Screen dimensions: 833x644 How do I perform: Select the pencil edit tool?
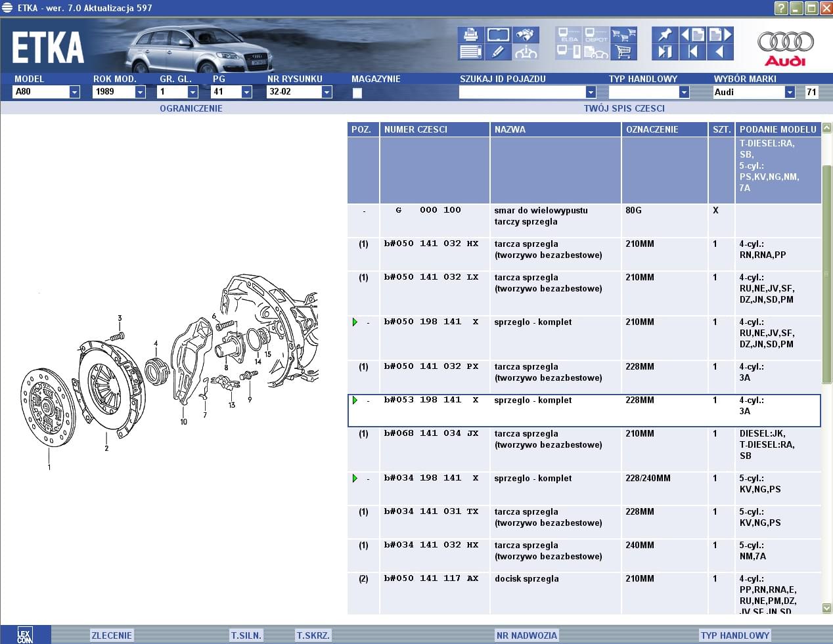498,52
